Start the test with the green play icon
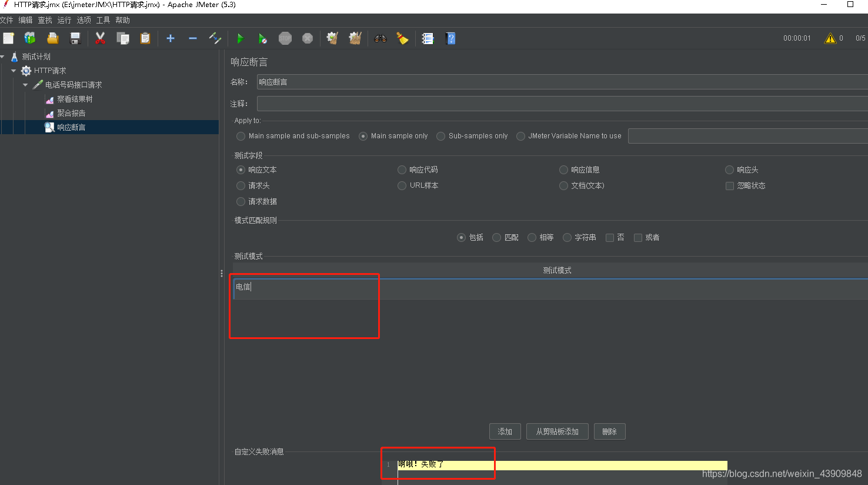The width and height of the screenshot is (868, 485). (240, 38)
